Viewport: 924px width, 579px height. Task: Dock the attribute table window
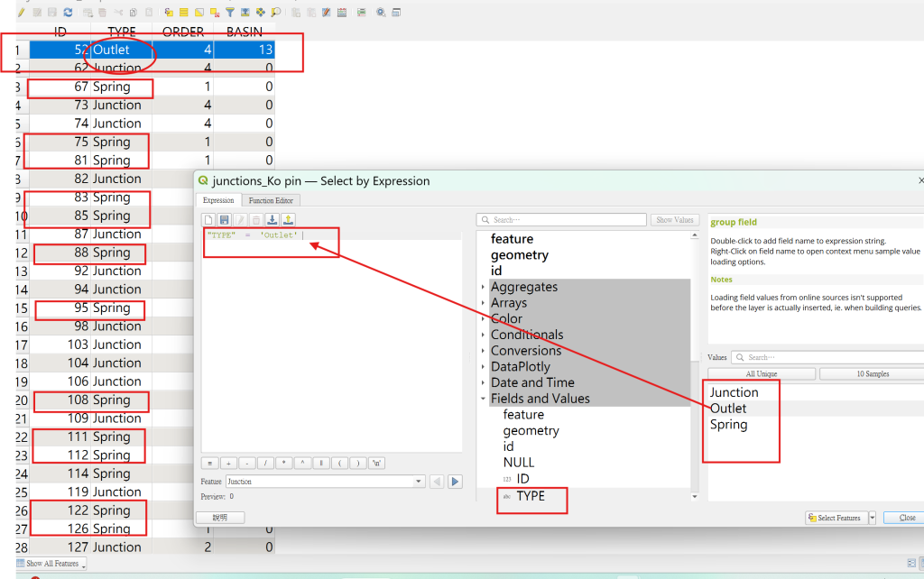(x=396, y=13)
